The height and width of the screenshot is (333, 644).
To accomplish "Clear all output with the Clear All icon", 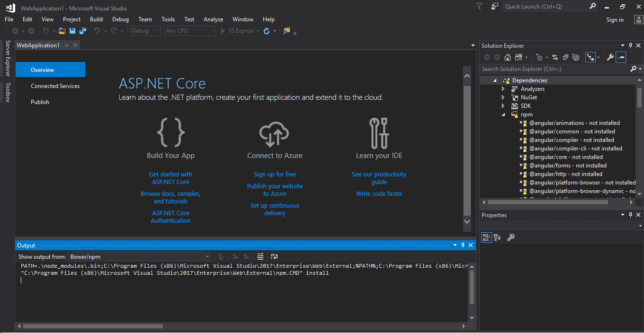I will pyautogui.click(x=260, y=256).
